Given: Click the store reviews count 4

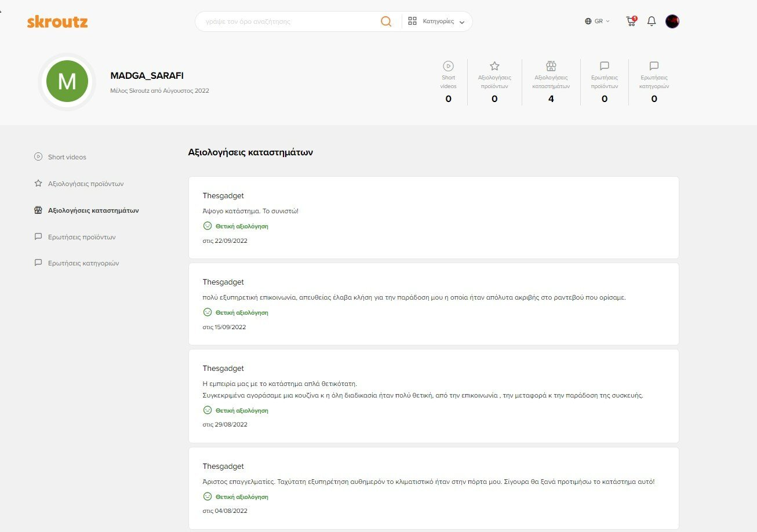Looking at the screenshot, I should (551, 99).
